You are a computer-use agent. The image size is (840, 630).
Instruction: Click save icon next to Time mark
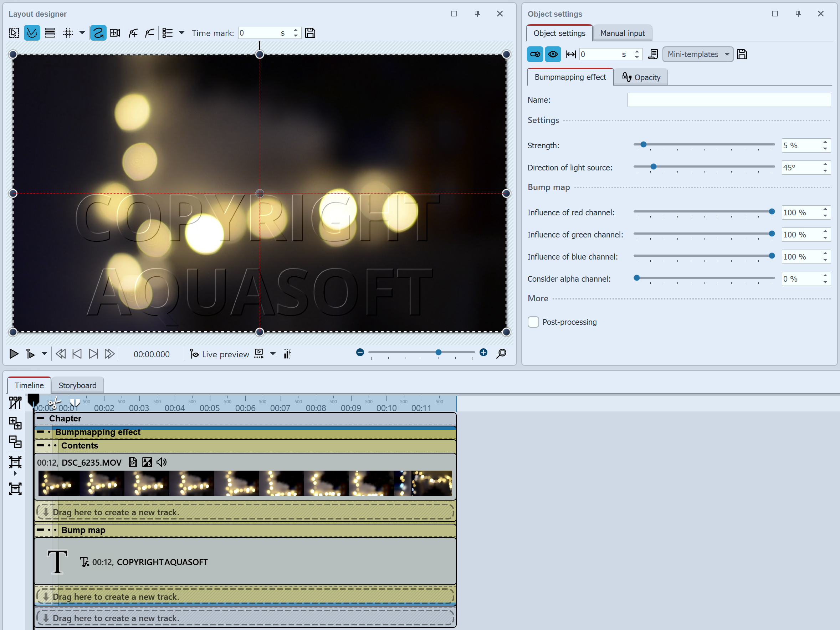tap(310, 33)
